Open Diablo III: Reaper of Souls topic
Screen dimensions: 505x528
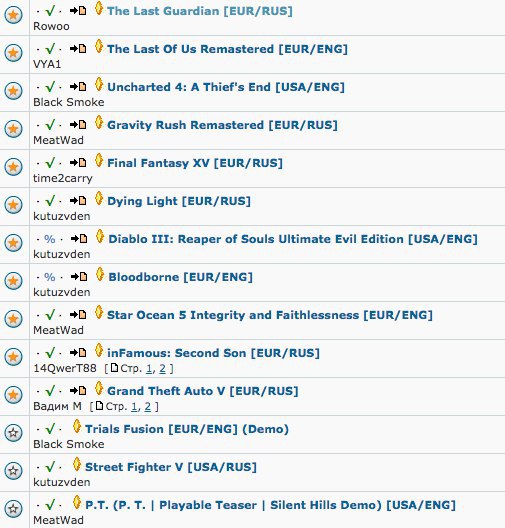click(x=293, y=239)
